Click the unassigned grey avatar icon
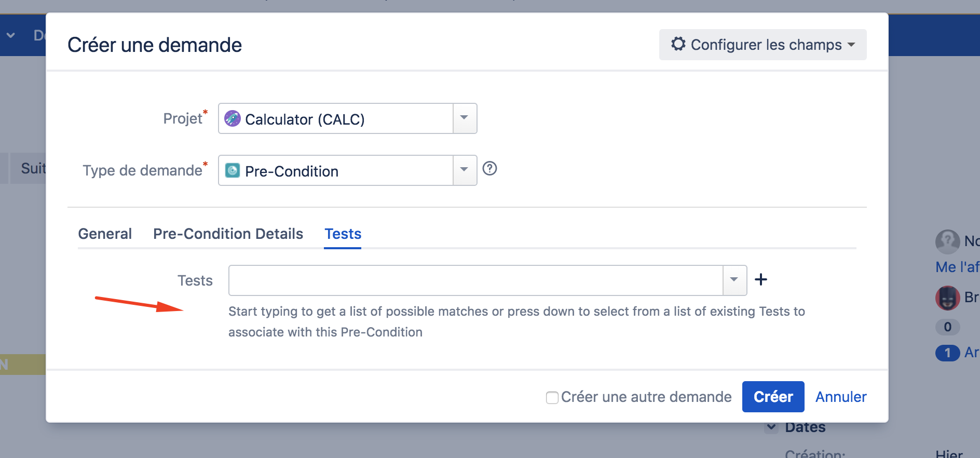The height and width of the screenshot is (458, 980). pyautogui.click(x=947, y=241)
